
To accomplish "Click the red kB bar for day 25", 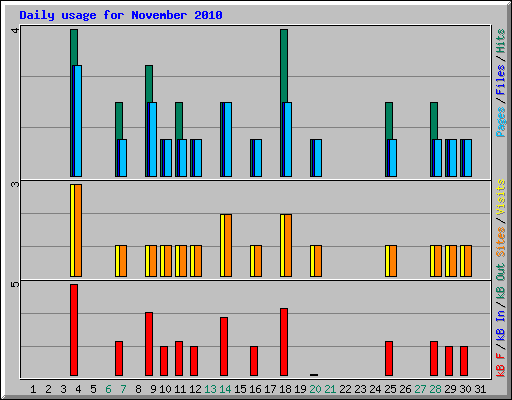I will 389,358.
